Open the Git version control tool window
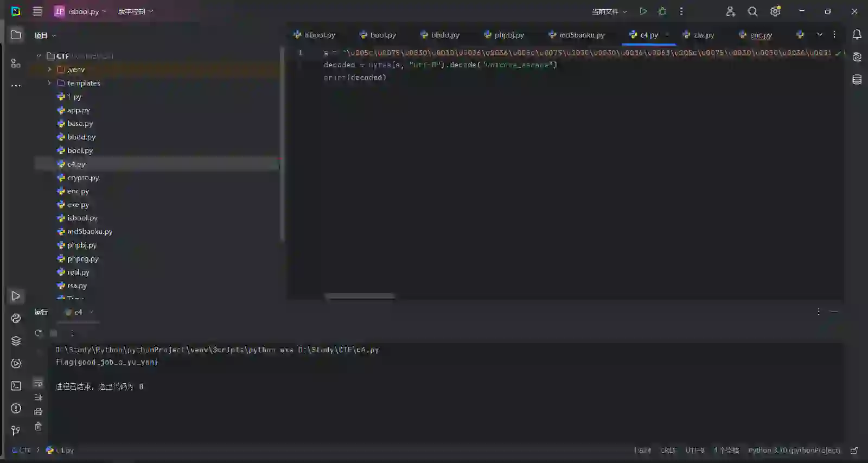 click(x=16, y=431)
